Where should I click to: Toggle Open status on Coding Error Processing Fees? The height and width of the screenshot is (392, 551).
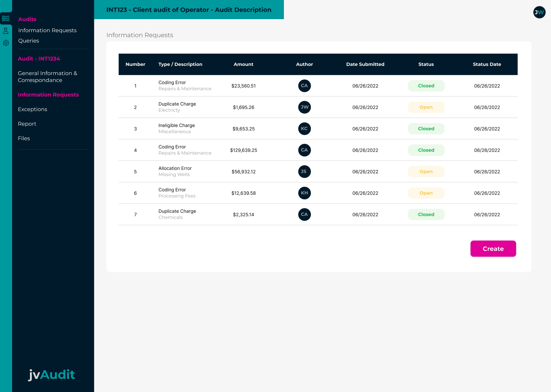click(426, 193)
